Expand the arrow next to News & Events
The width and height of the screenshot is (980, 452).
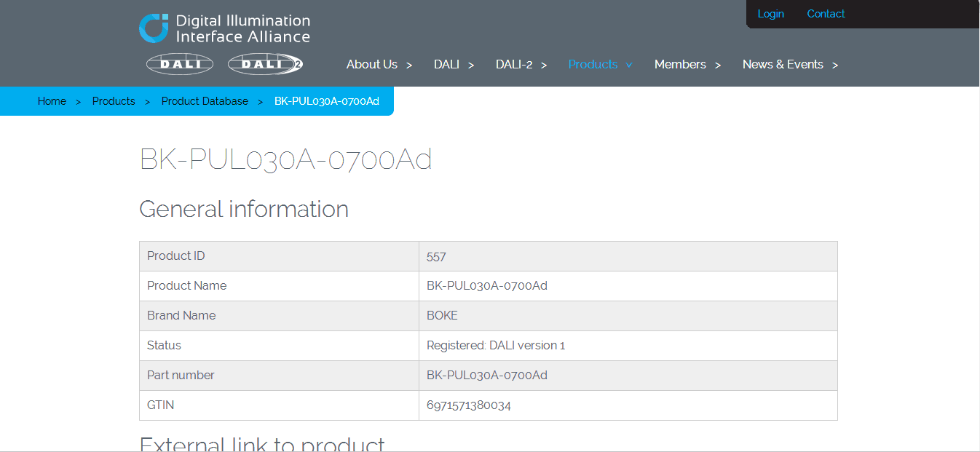(x=835, y=65)
